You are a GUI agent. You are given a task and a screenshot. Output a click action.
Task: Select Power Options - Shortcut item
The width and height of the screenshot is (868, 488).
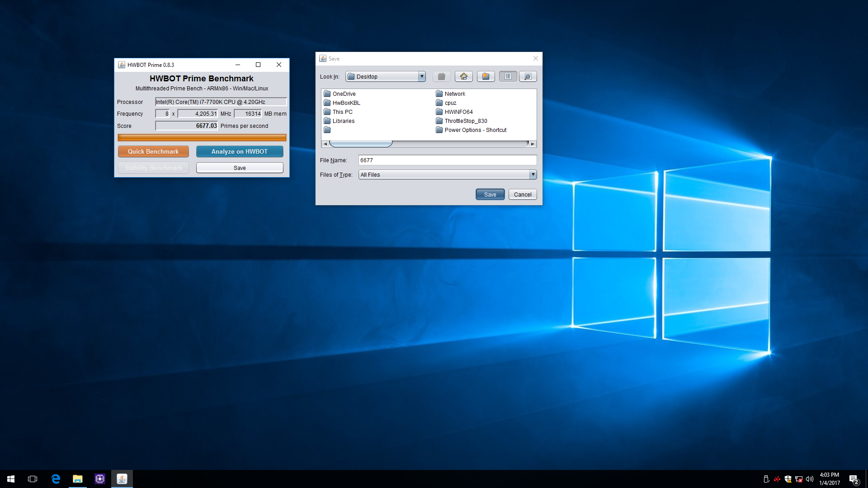[471, 130]
